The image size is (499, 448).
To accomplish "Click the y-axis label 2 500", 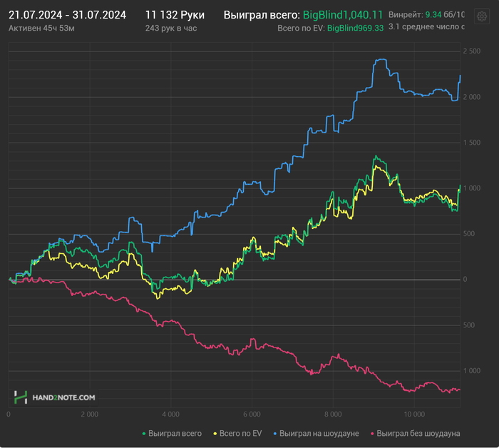I will tap(472, 51).
